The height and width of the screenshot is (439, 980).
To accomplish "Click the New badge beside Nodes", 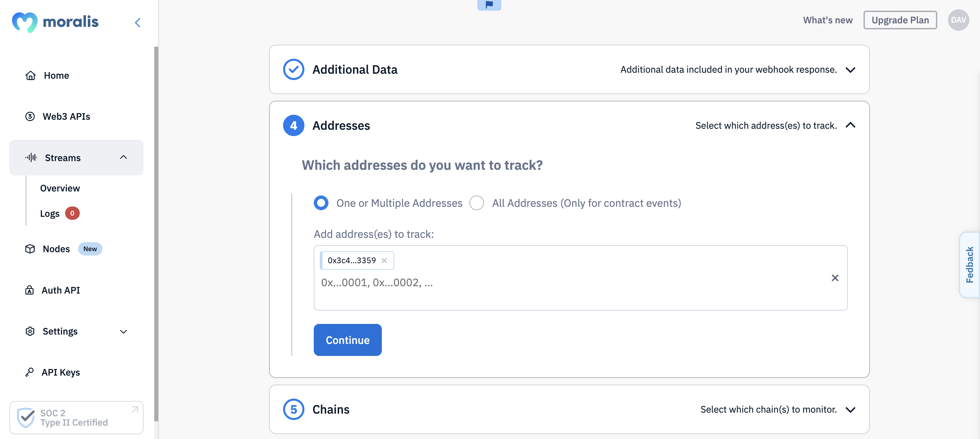I will click(90, 249).
